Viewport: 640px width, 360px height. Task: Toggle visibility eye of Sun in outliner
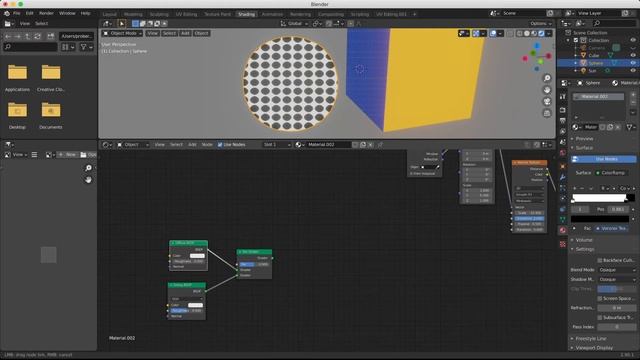[x=633, y=71]
